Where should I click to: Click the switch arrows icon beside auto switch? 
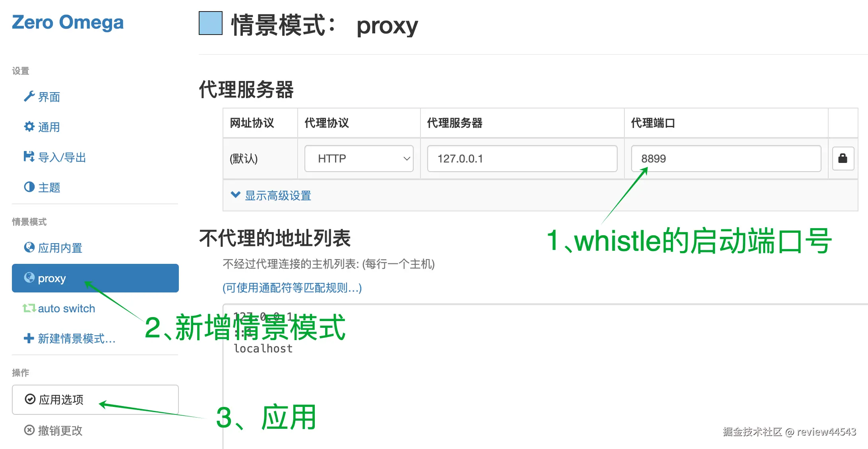tap(29, 308)
